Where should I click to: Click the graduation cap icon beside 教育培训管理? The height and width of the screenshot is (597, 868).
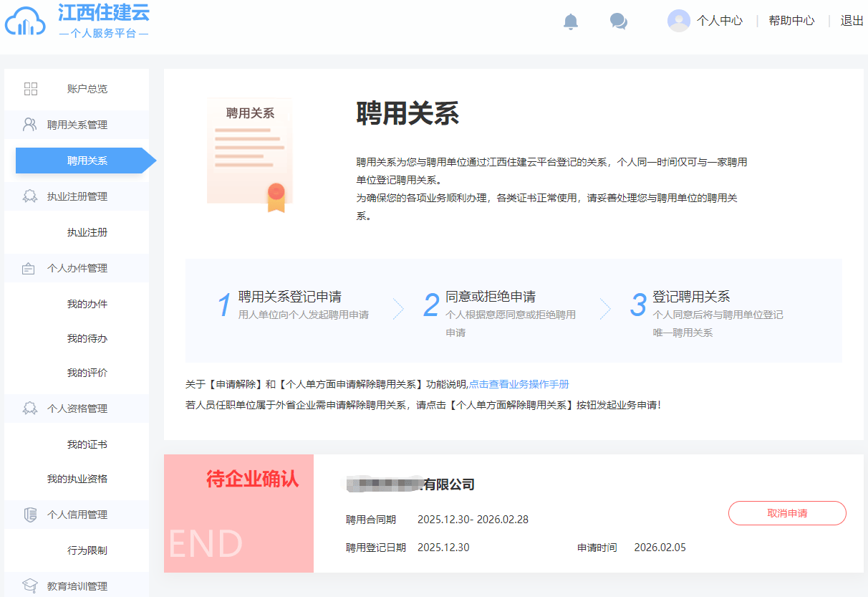[31, 584]
